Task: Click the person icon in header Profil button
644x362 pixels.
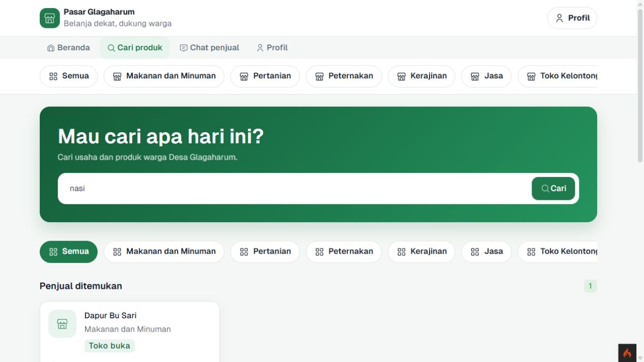Action: coord(559,18)
